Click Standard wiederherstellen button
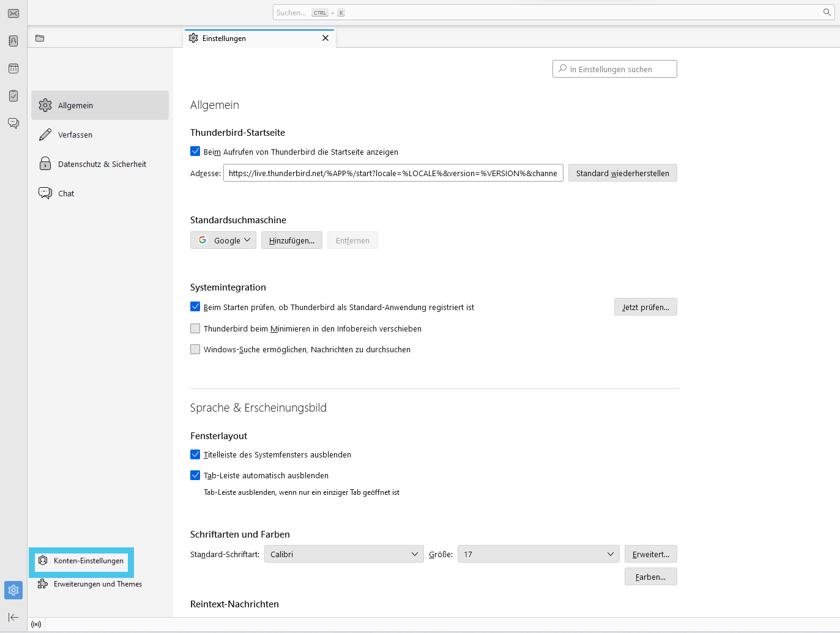Viewport: 840px width, 633px height. pos(623,173)
